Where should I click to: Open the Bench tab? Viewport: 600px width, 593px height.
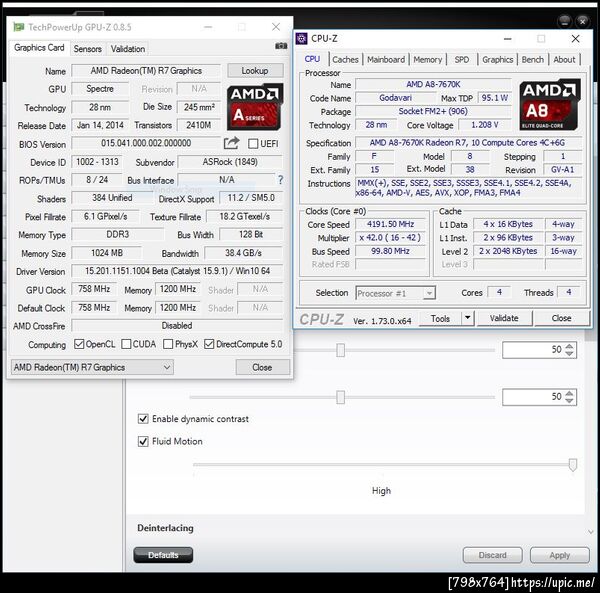pyautogui.click(x=532, y=60)
